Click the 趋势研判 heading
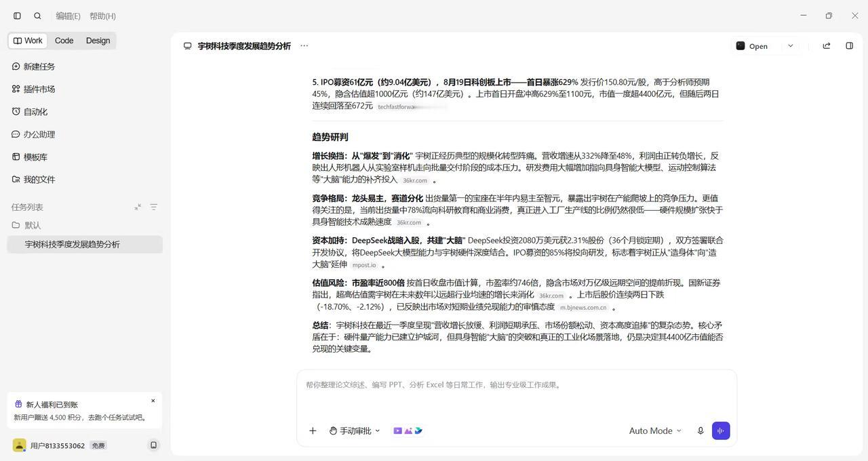The height and width of the screenshot is (461, 868). click(x=330, y=137)
